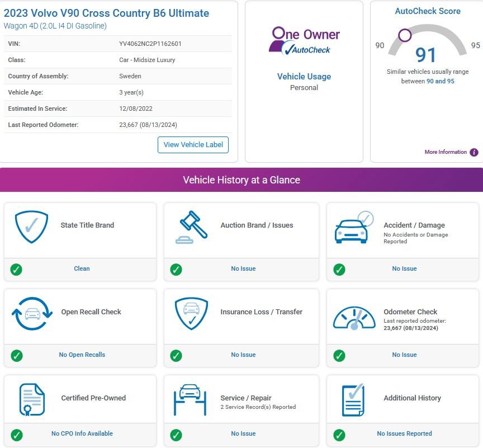The width and height of the screenshot is (483, 448).
Task: Click the Car - Midsize Luxury class value
Action: tap(147, 60)
